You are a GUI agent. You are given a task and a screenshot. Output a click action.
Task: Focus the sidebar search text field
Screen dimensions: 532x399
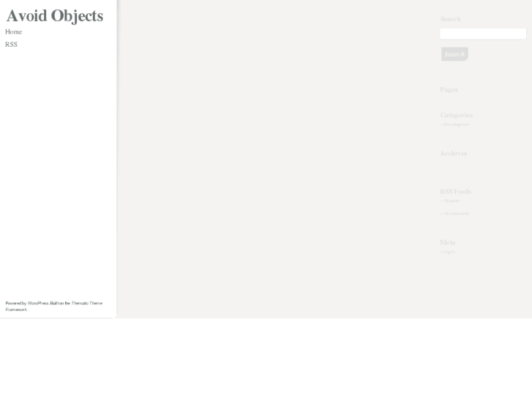tap(483, 34)
